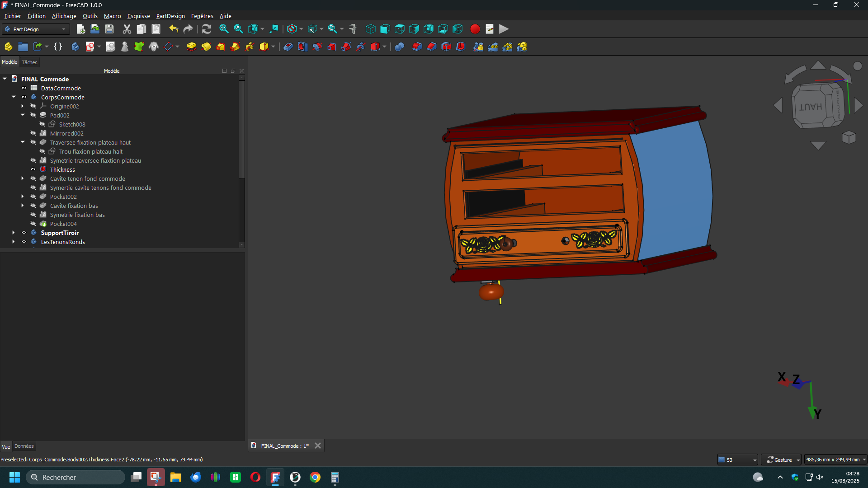
Task: Toggle visibility of DataCommode item
Action: 24,88
